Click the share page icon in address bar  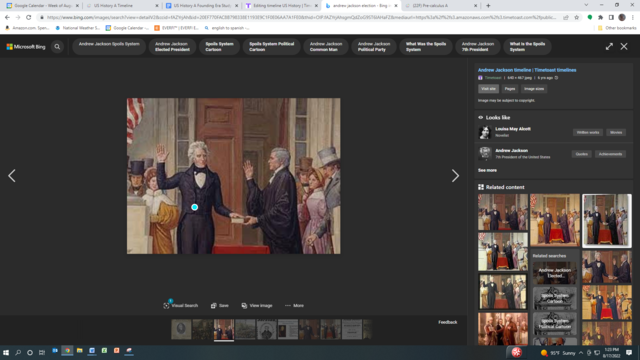[566, 17]
